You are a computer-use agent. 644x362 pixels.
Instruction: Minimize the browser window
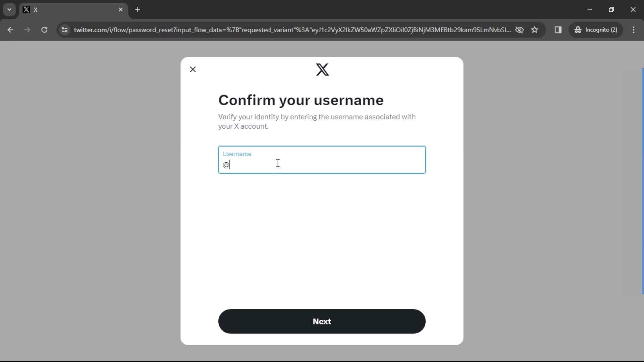[590, 10]
